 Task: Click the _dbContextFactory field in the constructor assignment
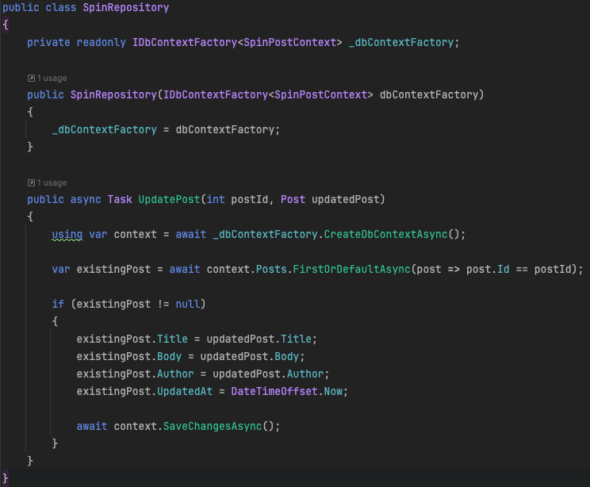pos(105,129)
